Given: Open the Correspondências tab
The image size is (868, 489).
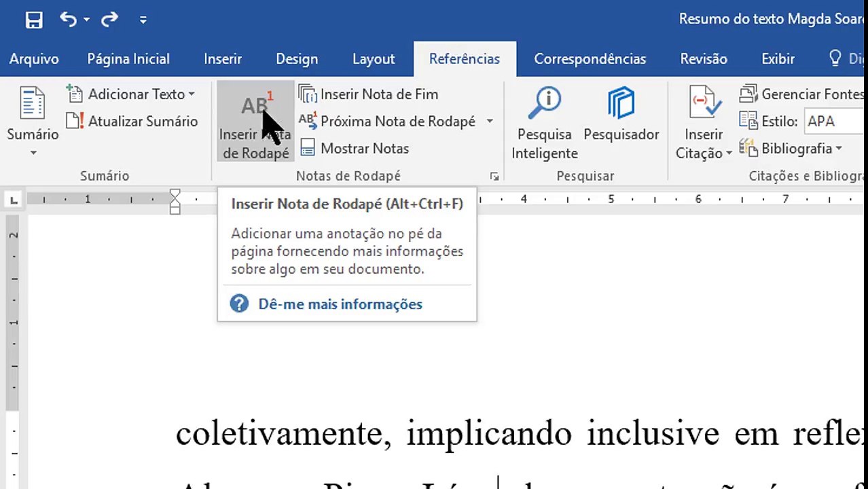Looking at the screenshot, I should 590,59.
